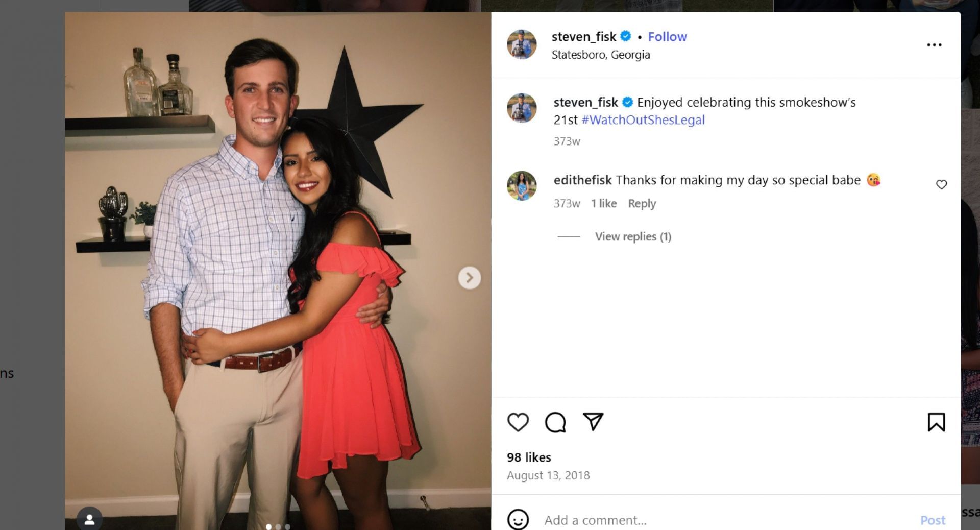980x530 pixels.
Task: Open the #WatchOutShesLegal hashtag
Action: pos(643,120)
